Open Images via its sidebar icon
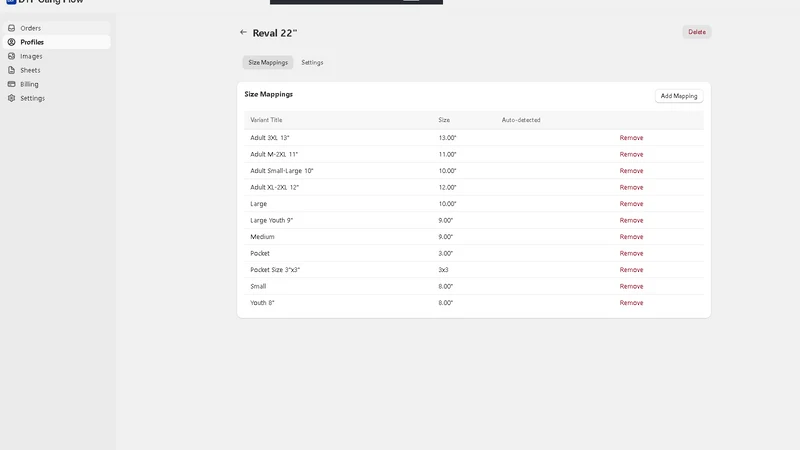This screenshot has height=450, width=800. 11,56
